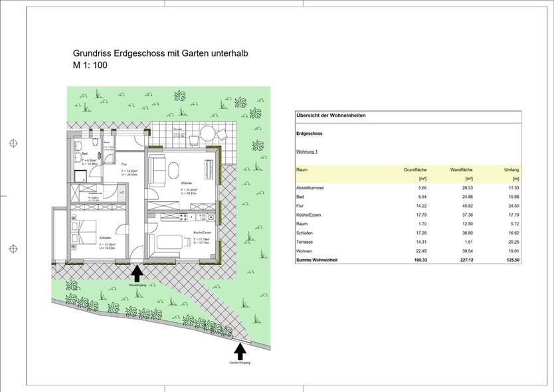
Task: Click the 'Erdgeschoss' label above the table
Action: (309, 134)
